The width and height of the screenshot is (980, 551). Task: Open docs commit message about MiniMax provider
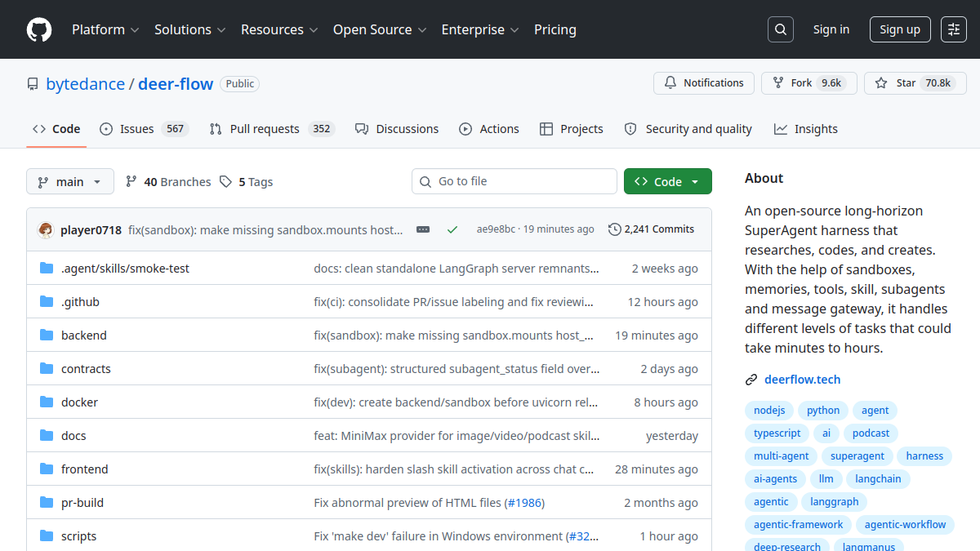click(457, 436)
